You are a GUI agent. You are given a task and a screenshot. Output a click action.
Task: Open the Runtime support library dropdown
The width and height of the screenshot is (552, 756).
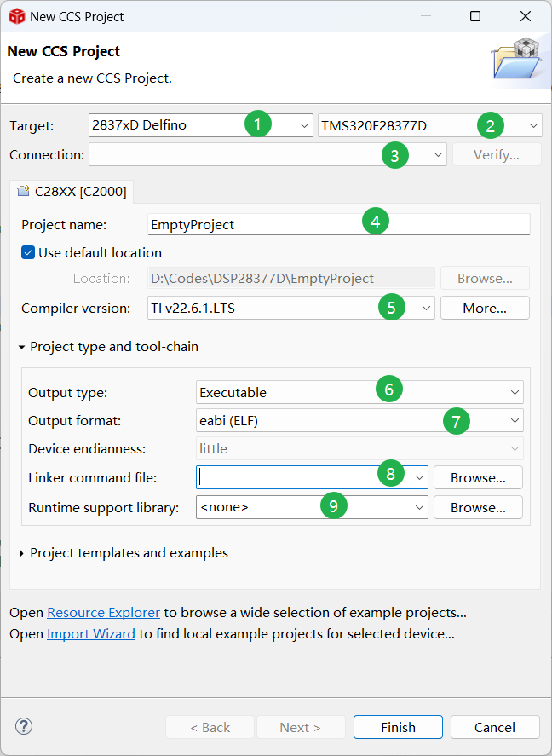pyautogui.click(x=419, y=508)
